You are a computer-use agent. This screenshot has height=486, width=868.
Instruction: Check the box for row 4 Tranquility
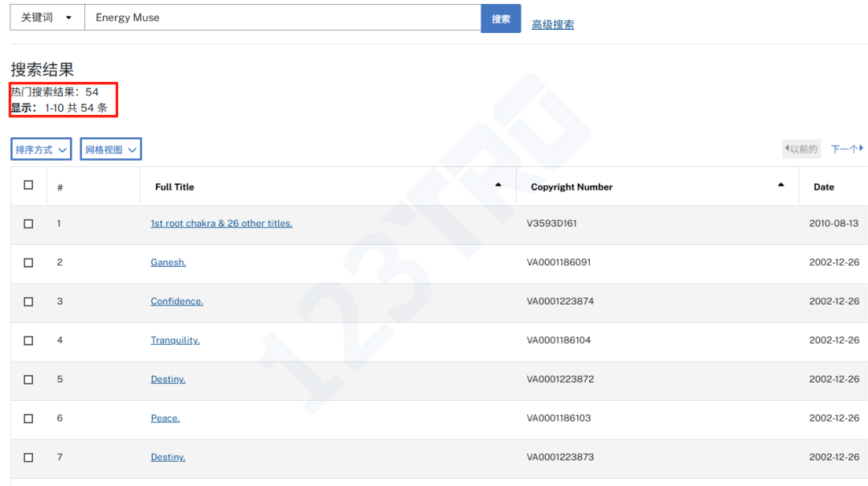pos(28,341)
